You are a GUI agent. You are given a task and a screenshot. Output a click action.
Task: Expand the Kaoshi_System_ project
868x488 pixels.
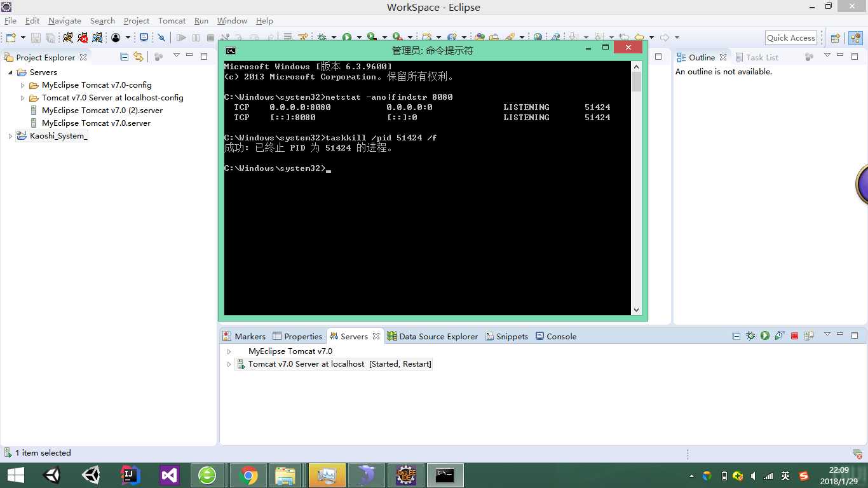(x=10, y=136)
